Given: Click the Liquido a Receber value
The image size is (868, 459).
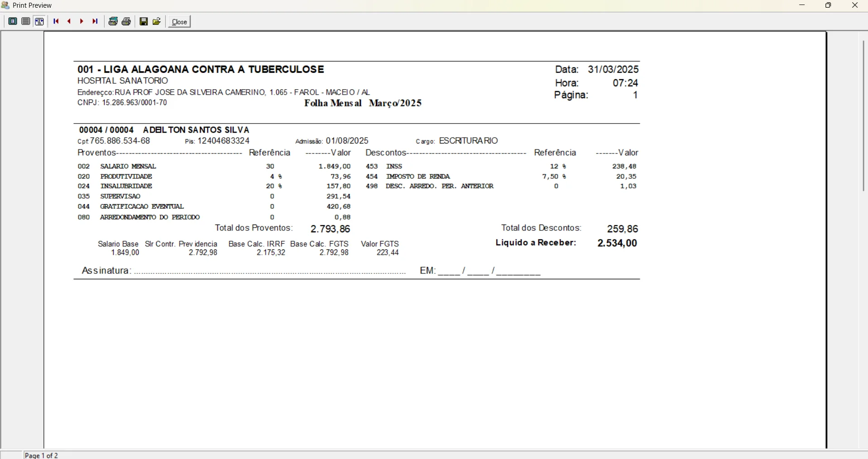Looking at the screenshot, I should pyautogui.click(x=617, y=244).
